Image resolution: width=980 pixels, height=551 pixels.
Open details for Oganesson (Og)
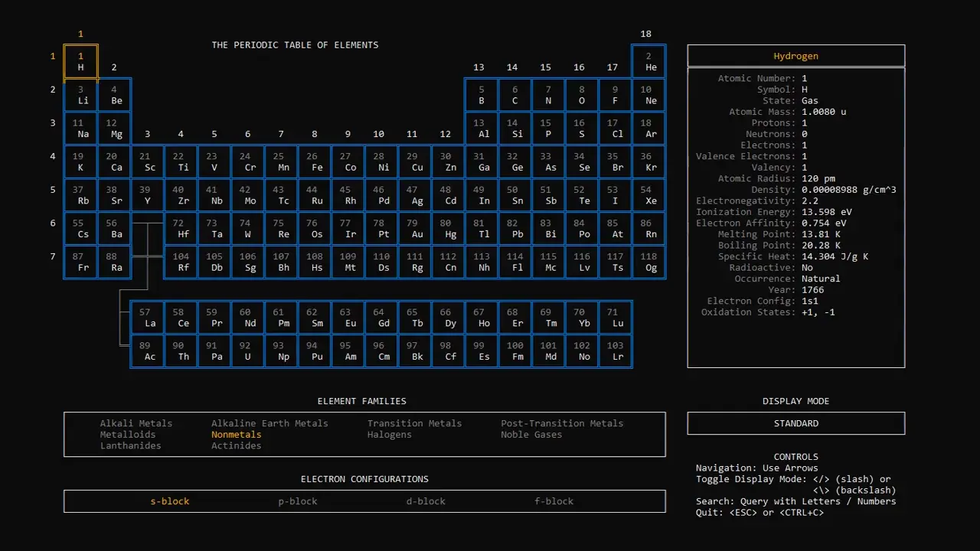[x=648, y=262]
